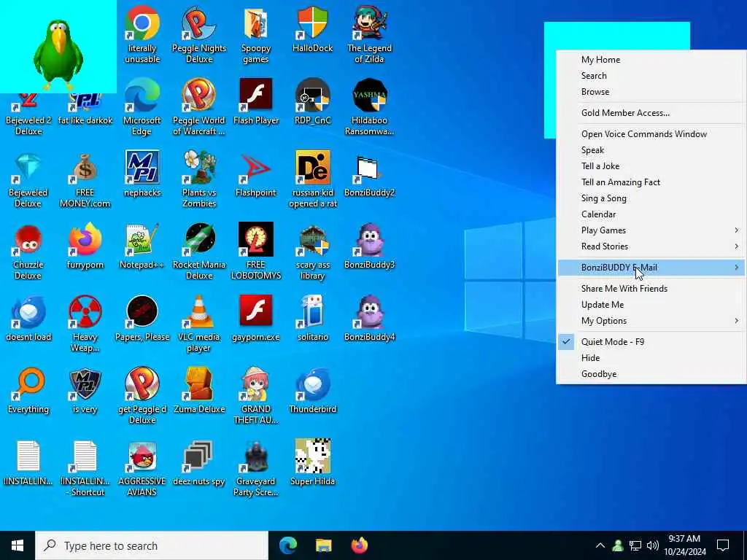This screenshot has width=747, height=560.
Task: Launch the Zuma Deluxe shortcut
Action: 199,391
